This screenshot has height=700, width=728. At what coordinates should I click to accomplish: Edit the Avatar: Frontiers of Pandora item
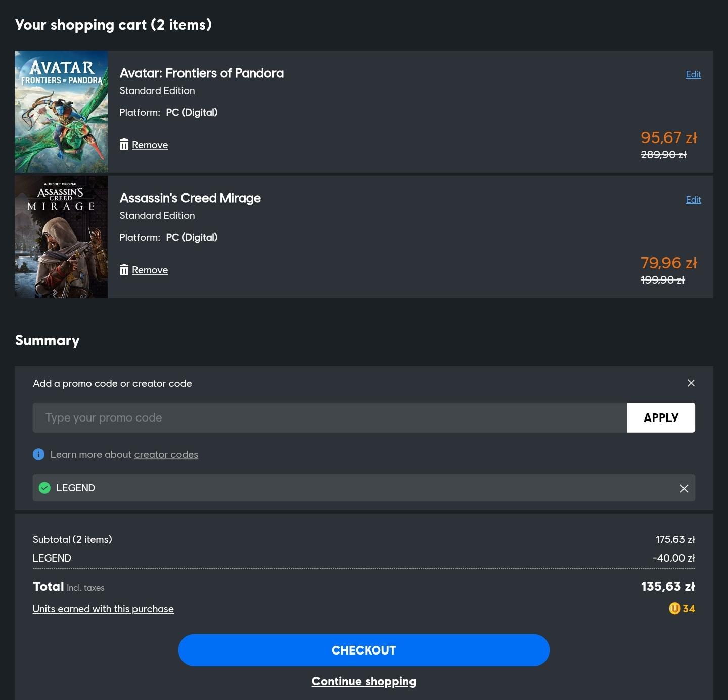693,74
